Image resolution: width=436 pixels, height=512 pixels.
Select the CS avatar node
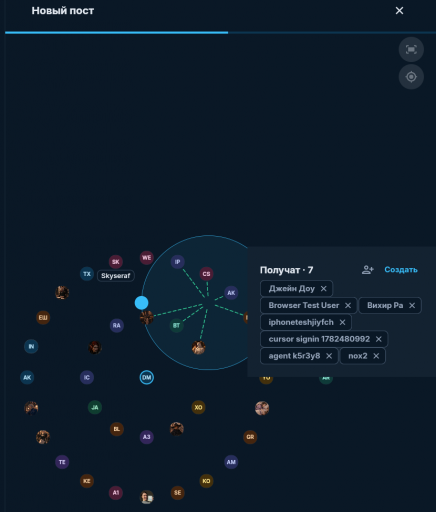click(206, 274)
